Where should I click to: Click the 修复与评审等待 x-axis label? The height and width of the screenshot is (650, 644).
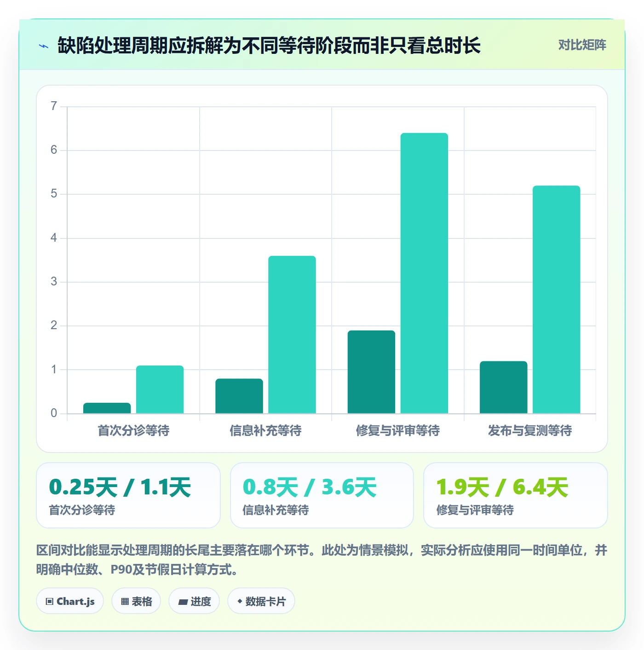click(398, 430)
